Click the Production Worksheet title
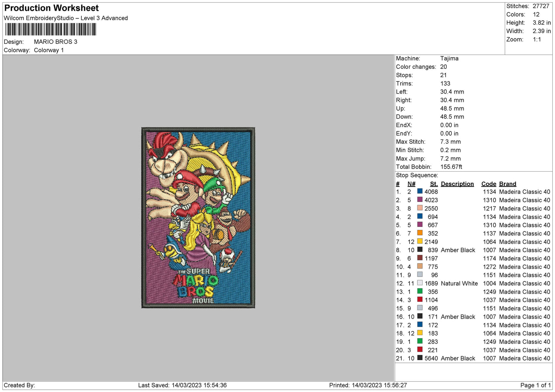555x392 pixels. pos(51,8)
